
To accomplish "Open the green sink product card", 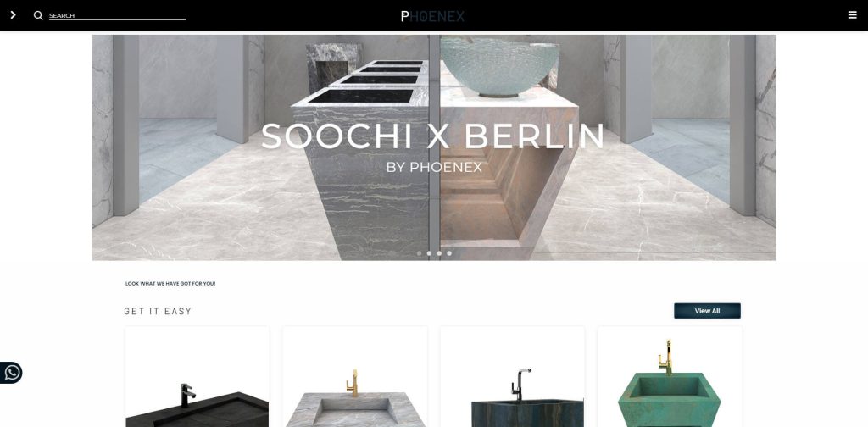I will 670,377.
